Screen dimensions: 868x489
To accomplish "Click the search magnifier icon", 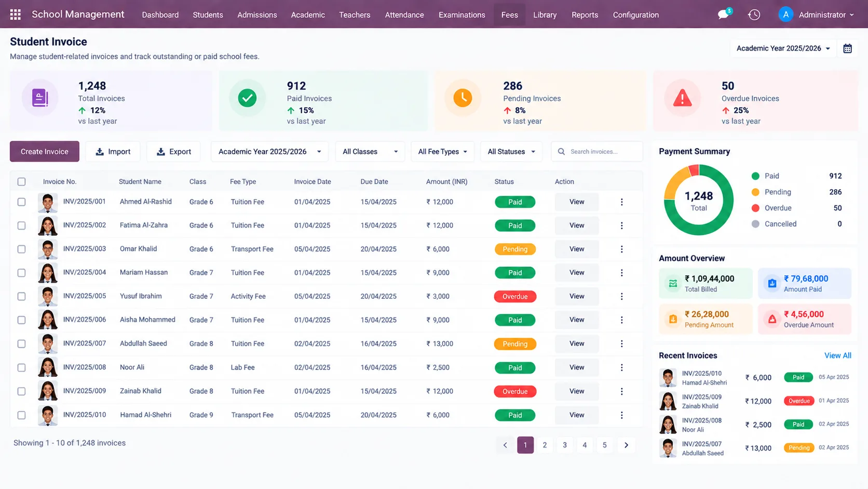I will [x=561, y=152].
